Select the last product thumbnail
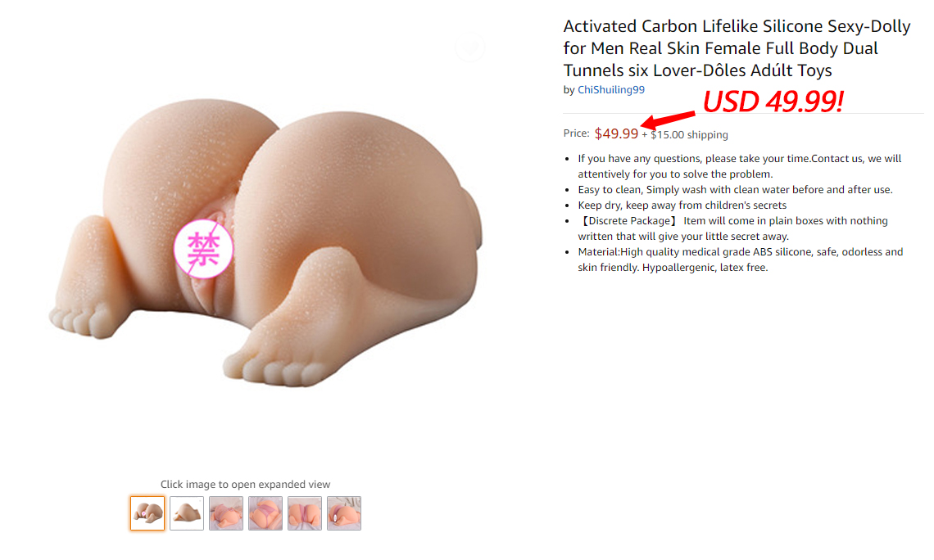 click(x=344, y=513)
